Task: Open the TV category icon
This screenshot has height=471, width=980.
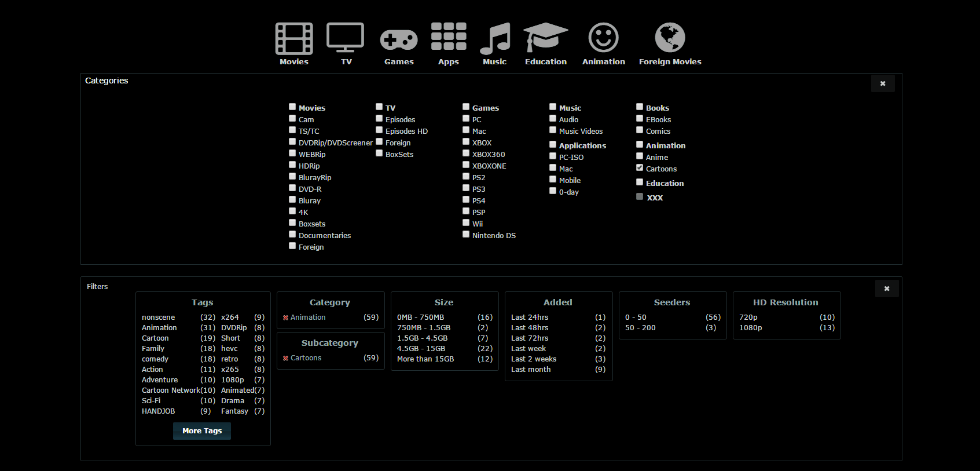Action: pyautogui.click(x=346, y=38)
